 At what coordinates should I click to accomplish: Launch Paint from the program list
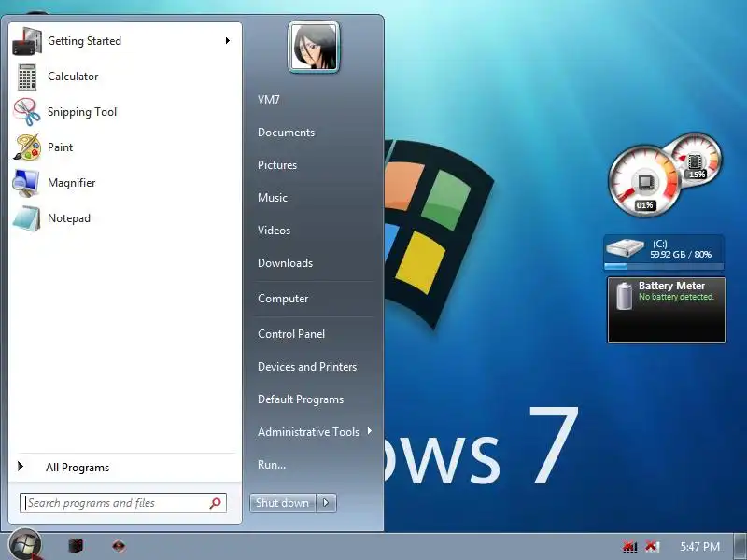click(x=125, y=147)
